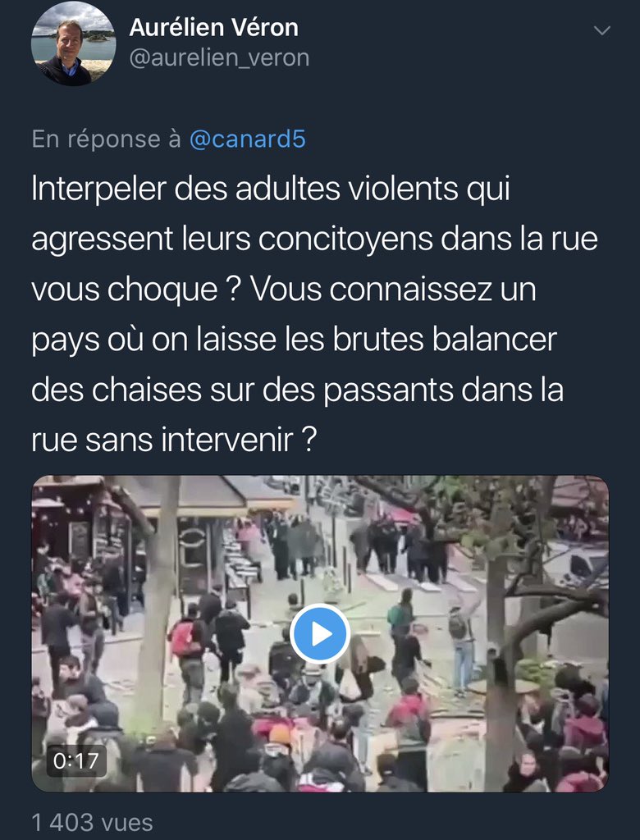Screen dimensions: 640x840
Task: Select the tweet line 'agressent leurs concitoyens dans la rue'
Action: coord(314,239)
